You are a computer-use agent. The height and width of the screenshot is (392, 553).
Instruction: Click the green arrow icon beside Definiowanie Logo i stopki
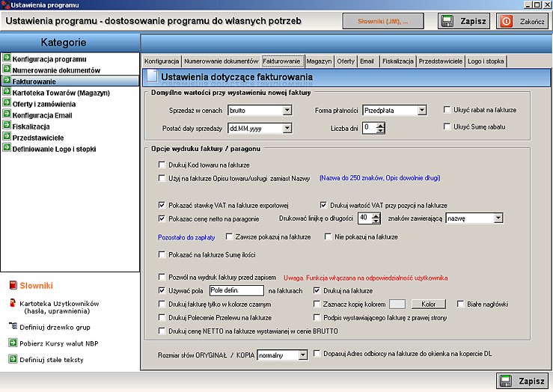click(7, 148)
